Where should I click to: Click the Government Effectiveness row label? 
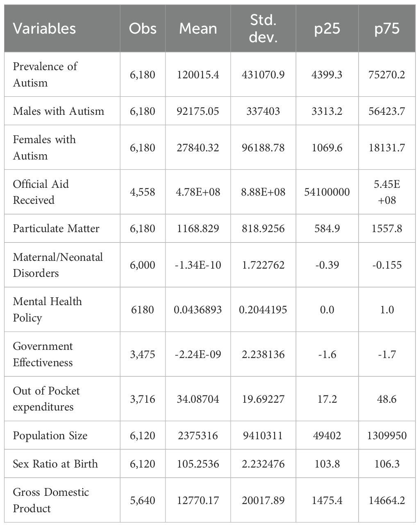43,354
